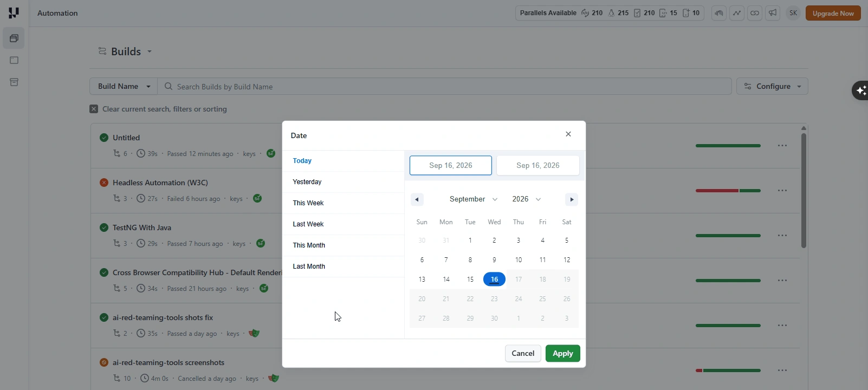Open the sidebar archive icon
This screenshot has height=390, width=868.
(14, 82)
